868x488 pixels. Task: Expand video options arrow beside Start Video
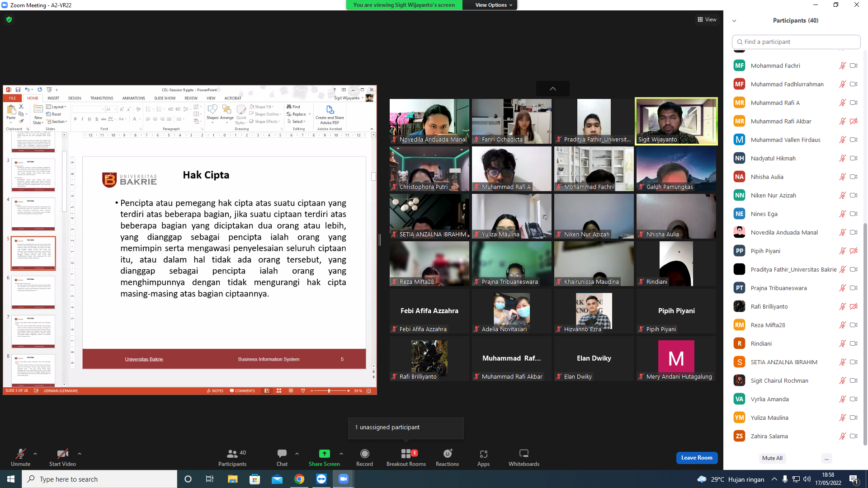[x=80, y=453]
